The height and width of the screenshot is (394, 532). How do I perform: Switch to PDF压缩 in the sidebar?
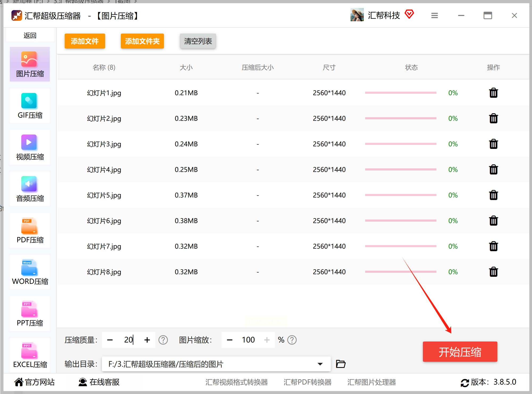30,231
